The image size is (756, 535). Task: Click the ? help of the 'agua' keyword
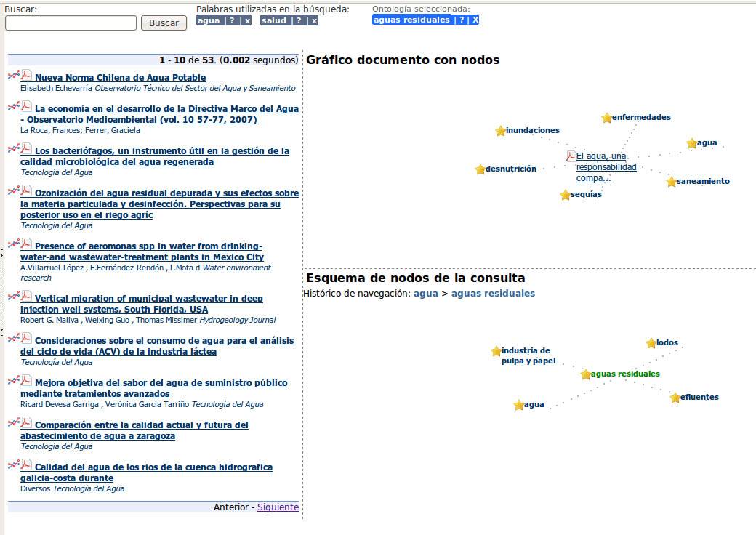point(232,20)
